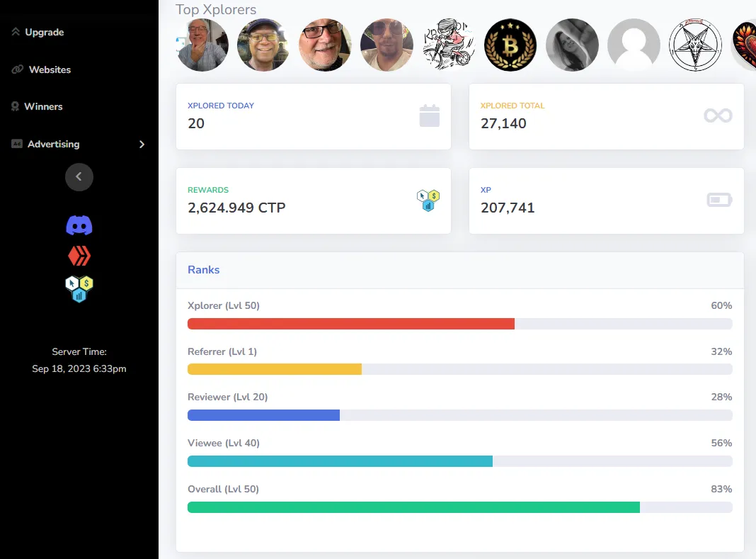The image size is (756, 559).
Task: Click the 60% Xplorer percentage
Action: coord(721,305)
